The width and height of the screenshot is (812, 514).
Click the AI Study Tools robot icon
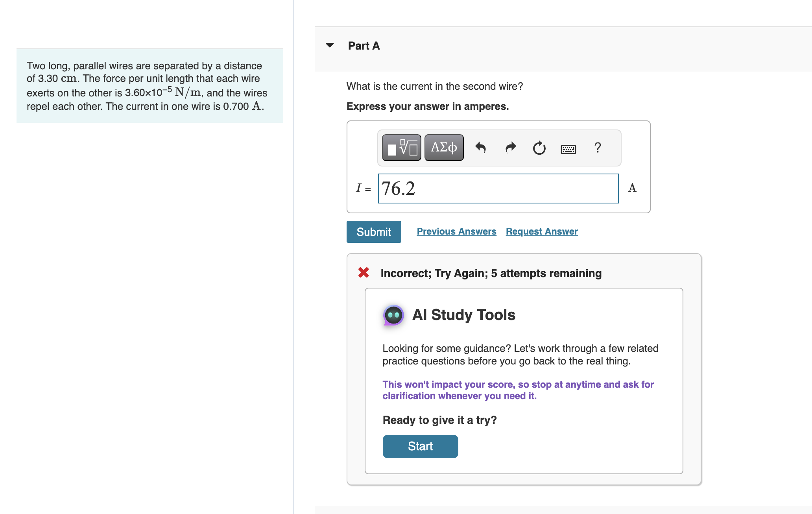click(x=393, y=315)
